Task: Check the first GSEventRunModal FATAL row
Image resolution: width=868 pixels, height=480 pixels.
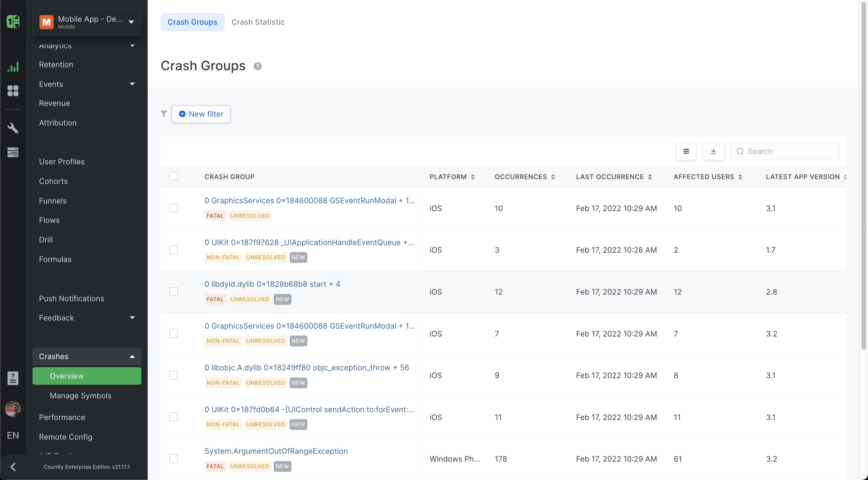Action: point(174,208)
